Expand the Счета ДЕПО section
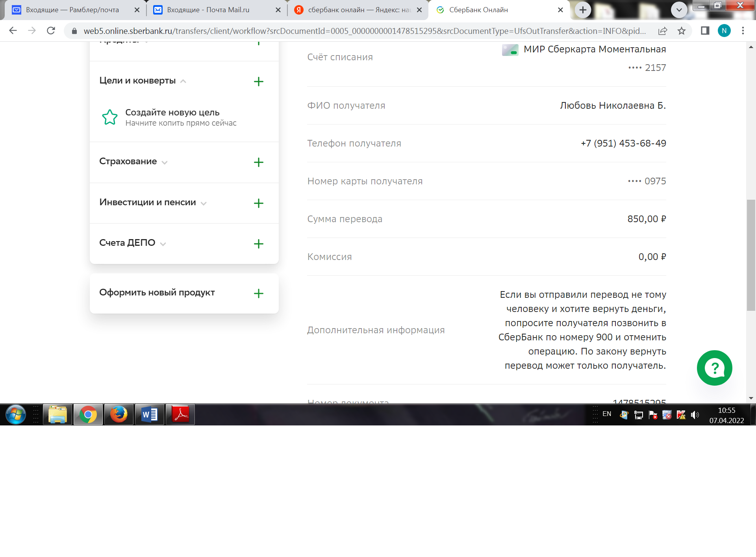This screenshot has height=557, width=756. (x=163, y=244)
